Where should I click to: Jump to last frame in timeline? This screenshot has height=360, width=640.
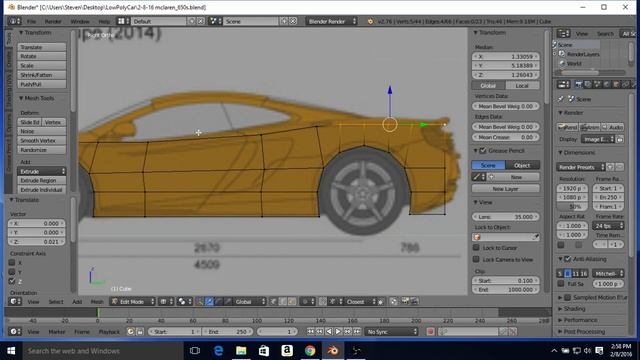click(357, 332)
